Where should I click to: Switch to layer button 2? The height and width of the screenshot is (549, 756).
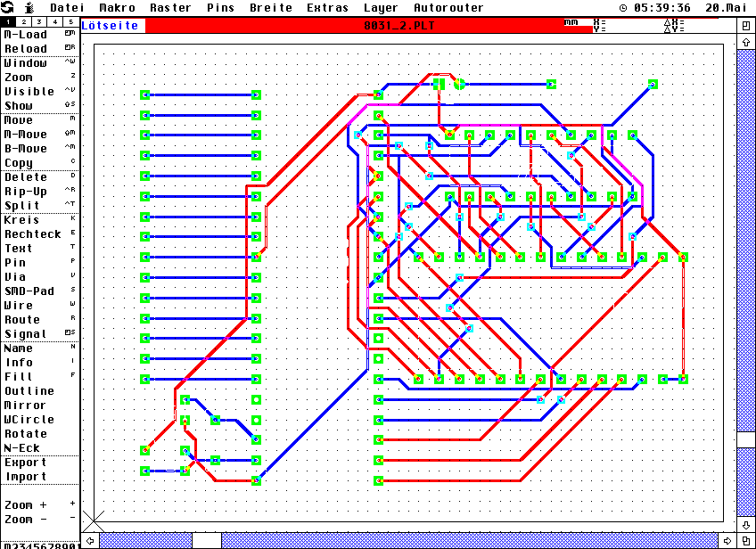24,20
